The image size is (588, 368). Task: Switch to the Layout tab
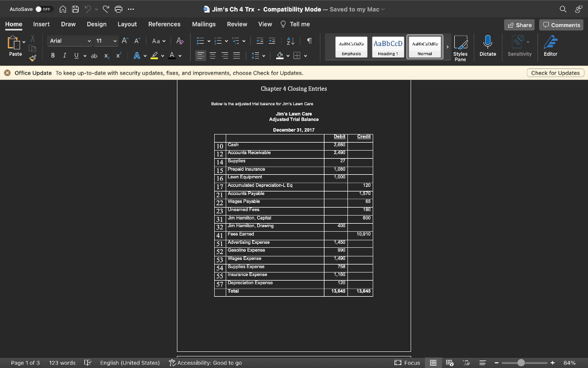[127, 24]
